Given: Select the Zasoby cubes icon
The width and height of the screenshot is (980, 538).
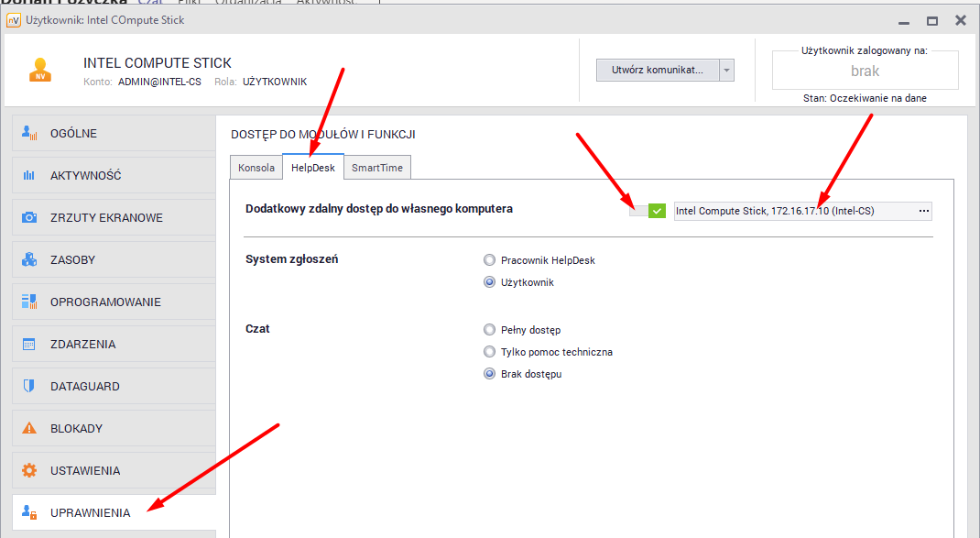Looking at the screenshot, I should [29, 259].
